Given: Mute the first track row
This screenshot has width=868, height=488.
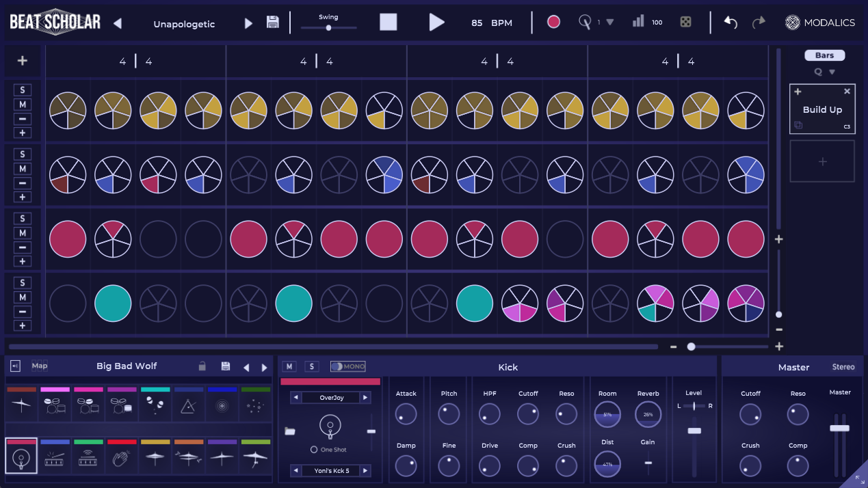Looking at the screenshot, I should pos(23,105).
